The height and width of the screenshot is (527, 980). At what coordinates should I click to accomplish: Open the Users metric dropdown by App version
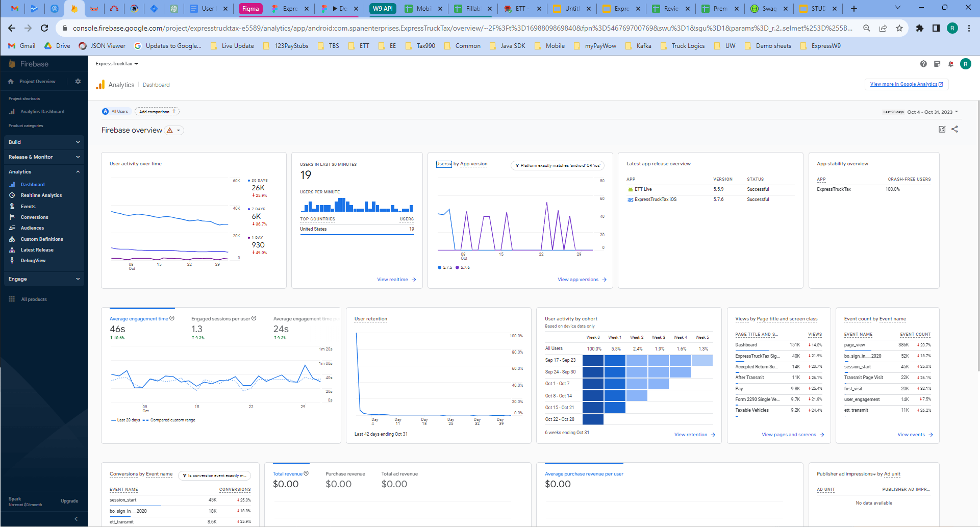444,164
